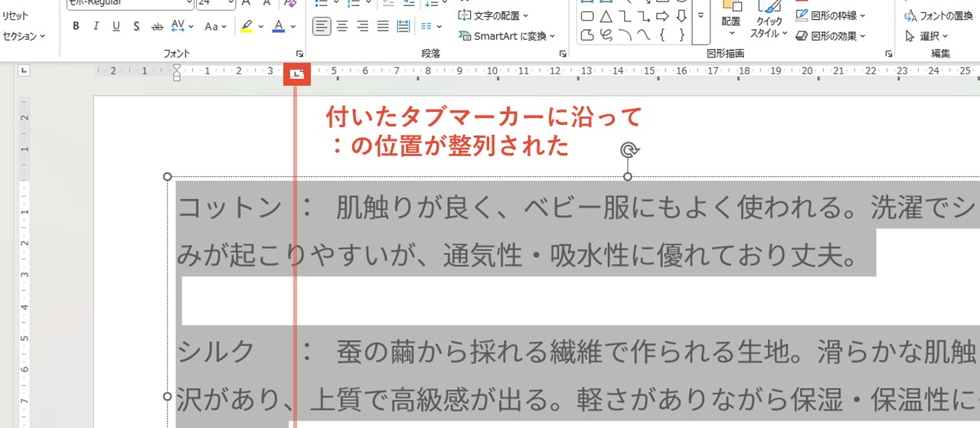Click left-middle resize handle of text box
The width and height of the screenshot is (980, 428).
pos(168,396)
